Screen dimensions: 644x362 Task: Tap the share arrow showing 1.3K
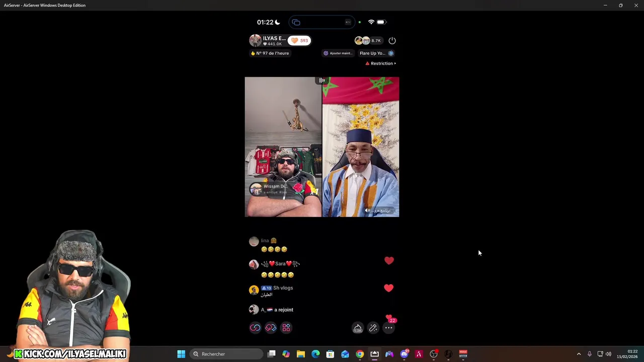coord(357,328)
